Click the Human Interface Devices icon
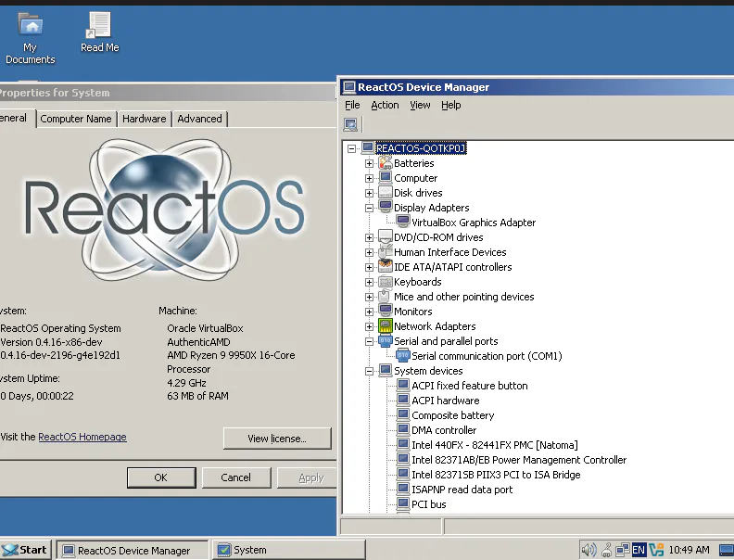Viewport: 734px width, 560px height. [386, 252]
